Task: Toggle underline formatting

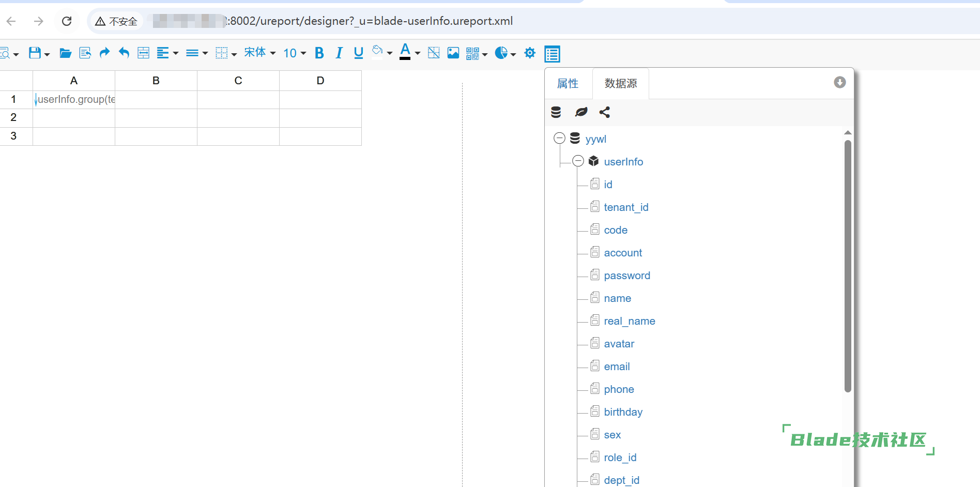Action: pyautogui.click(x=359, y=53)
